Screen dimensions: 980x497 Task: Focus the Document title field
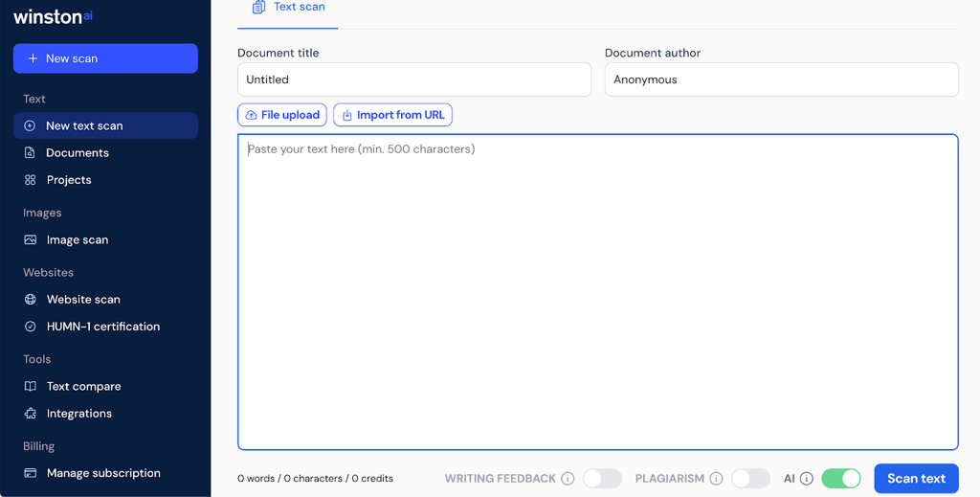click(x=414, y=79)
